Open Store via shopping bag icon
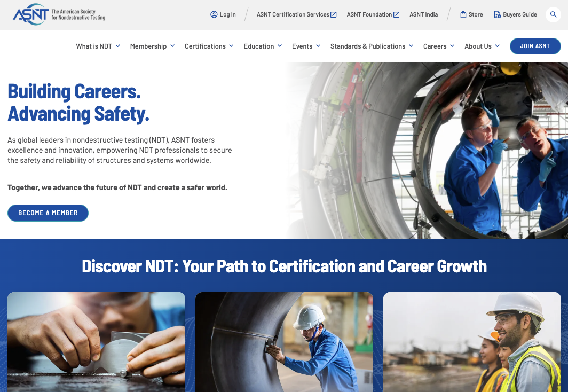The height and width of the screenshot is (392, 568). point(463,14)
